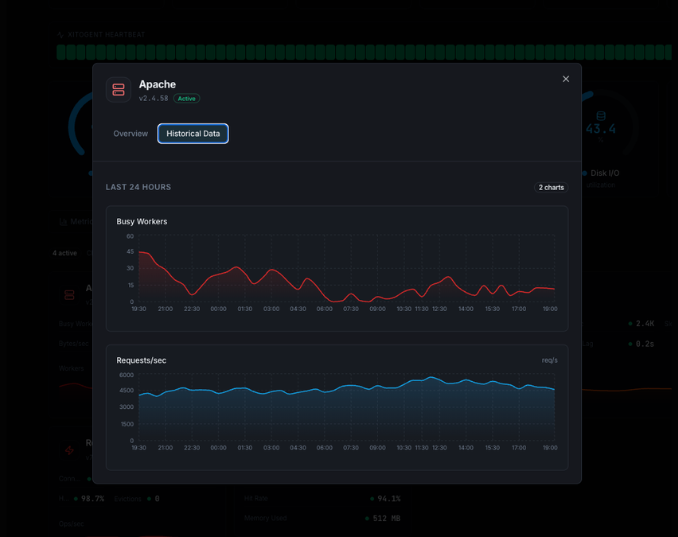The height and width of the screenshot is (537, 678).
Task: Click the Active status badge
Action: pyautogui.click(x=187, y=99)
